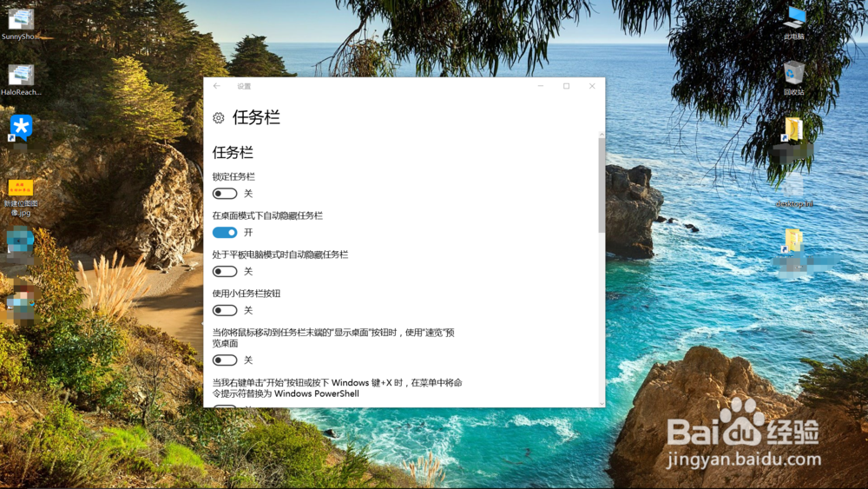Click the 锁定任务栏 label
Screen dimensions: 868x489
pos(233,176)
